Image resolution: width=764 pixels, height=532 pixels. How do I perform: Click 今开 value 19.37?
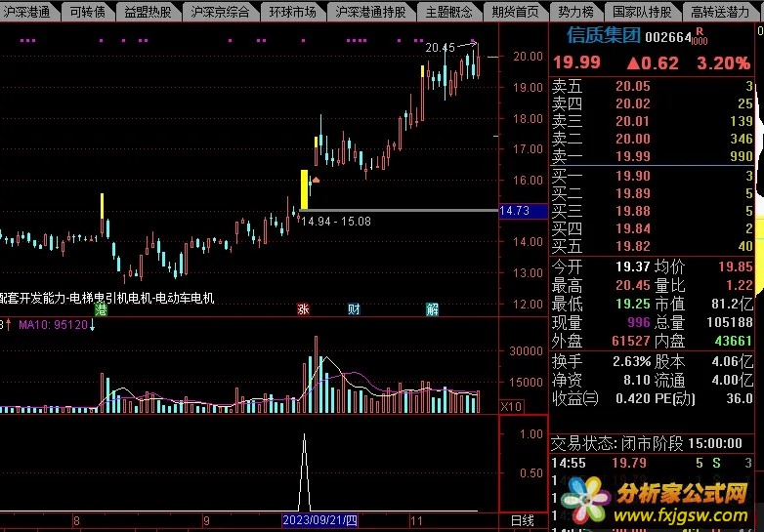(632, 266)
